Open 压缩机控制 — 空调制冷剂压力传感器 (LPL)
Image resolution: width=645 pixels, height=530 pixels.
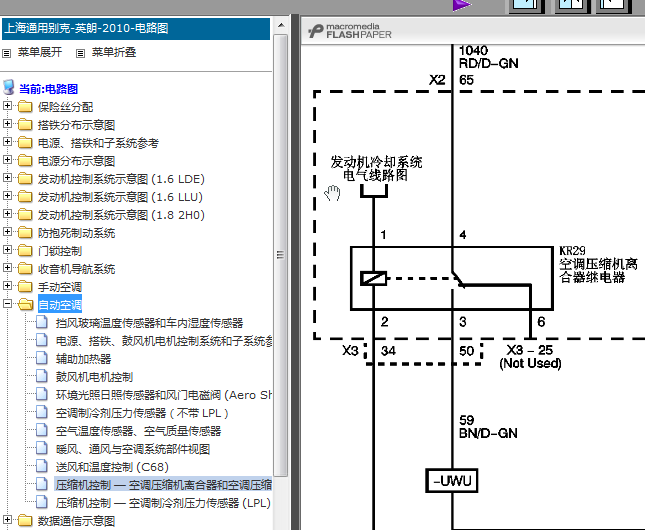pos(163,503)
